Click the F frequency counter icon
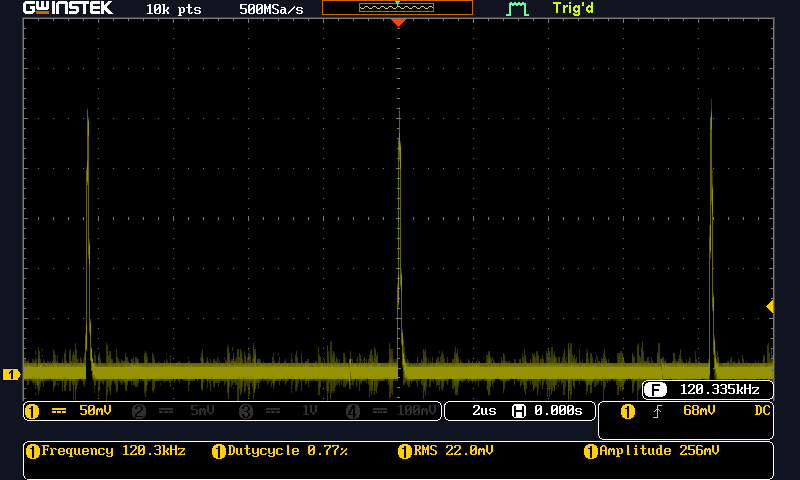 (x=655, y=390)
